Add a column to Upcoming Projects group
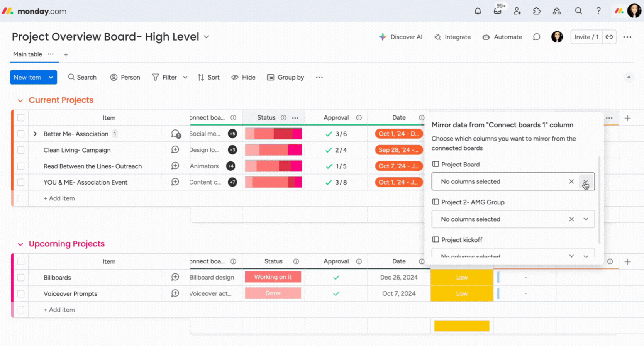 pos(627,262)
